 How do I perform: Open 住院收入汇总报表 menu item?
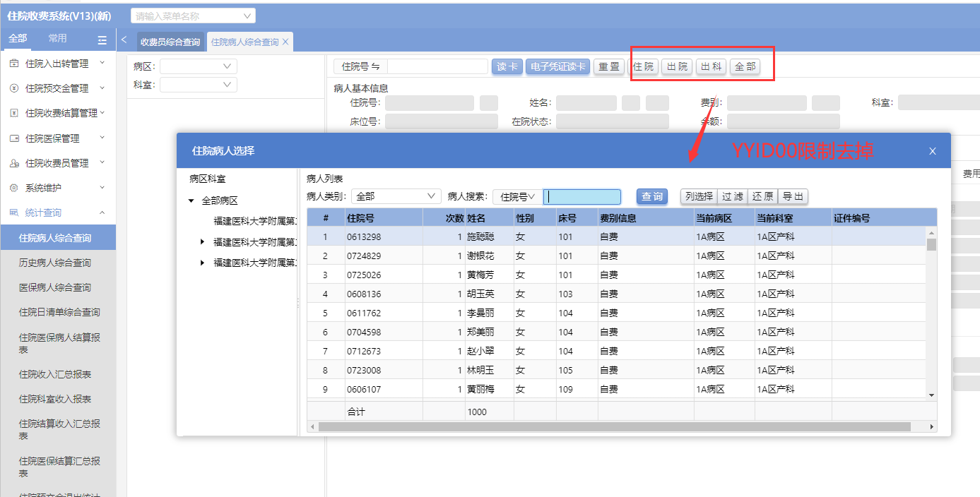pyautogui.click(x=55, y=374)
